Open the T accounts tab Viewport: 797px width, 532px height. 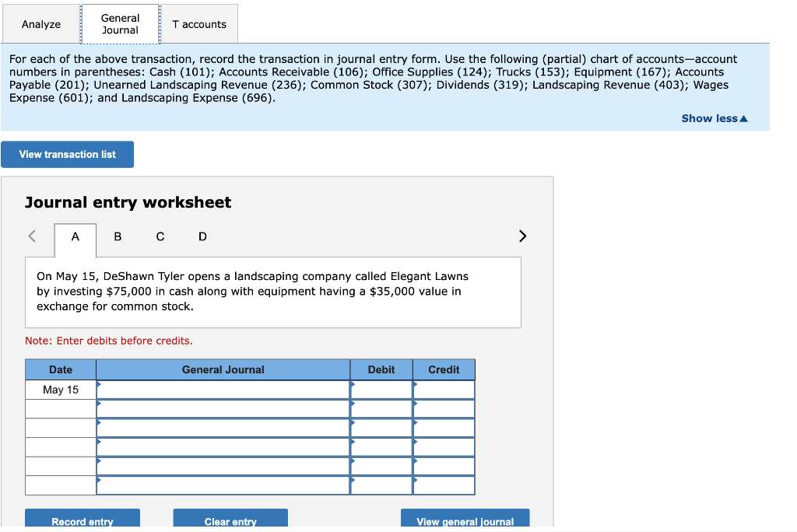click(198, 24)
